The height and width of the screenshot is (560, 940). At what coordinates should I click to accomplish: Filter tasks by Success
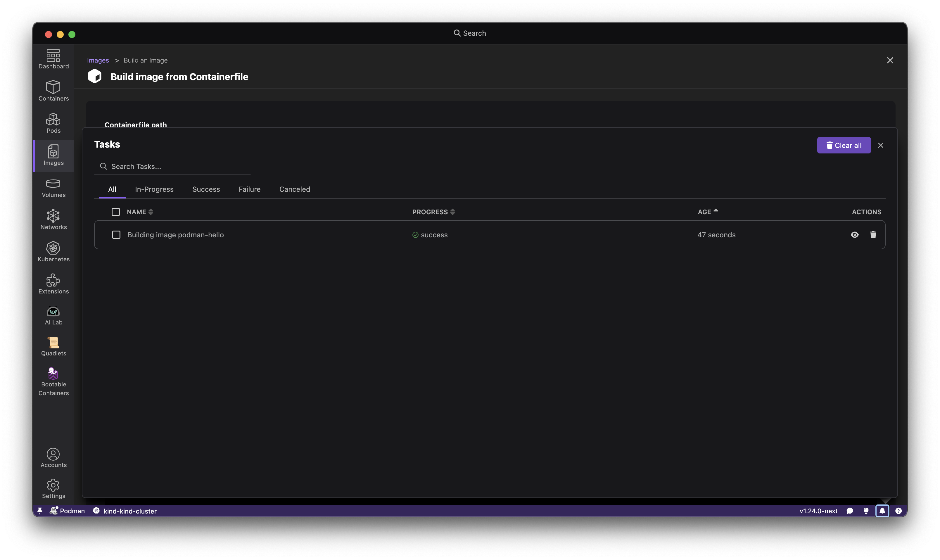coord(206,189)
